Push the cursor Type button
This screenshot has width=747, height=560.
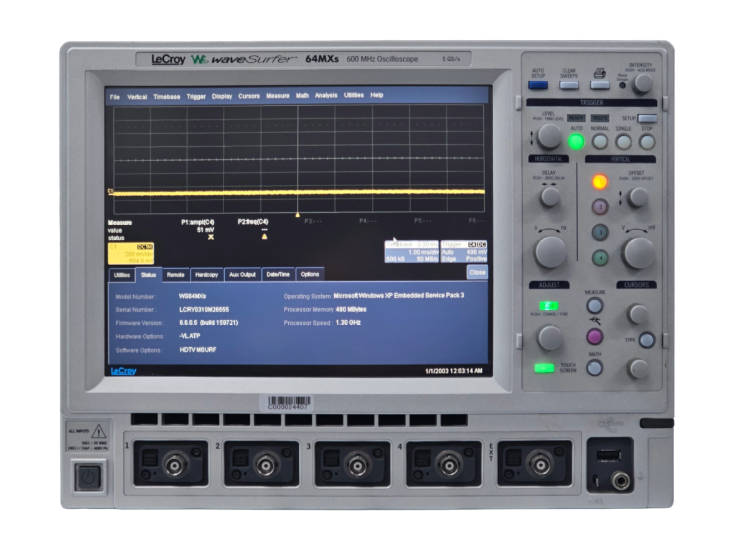pos(647,340)
